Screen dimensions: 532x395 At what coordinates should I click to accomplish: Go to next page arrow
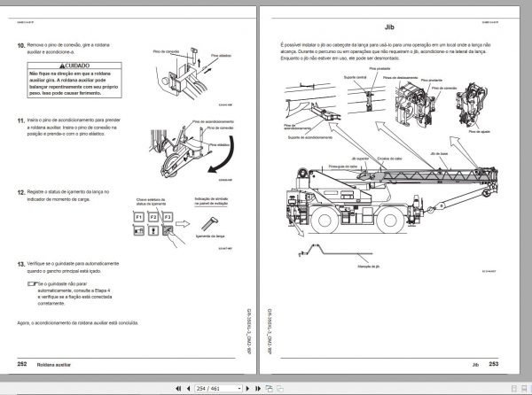(x=247, y=388)
